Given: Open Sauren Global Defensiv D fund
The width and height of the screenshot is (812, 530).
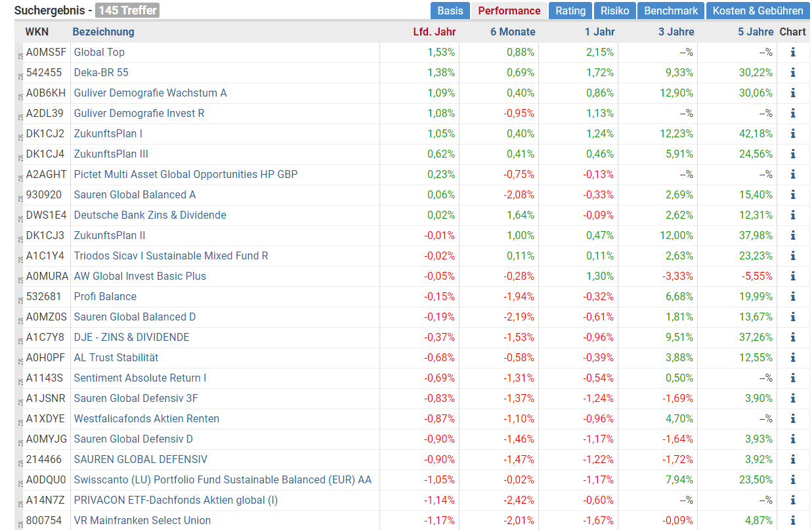Looking at the screenshot, I should coord(133,439).
